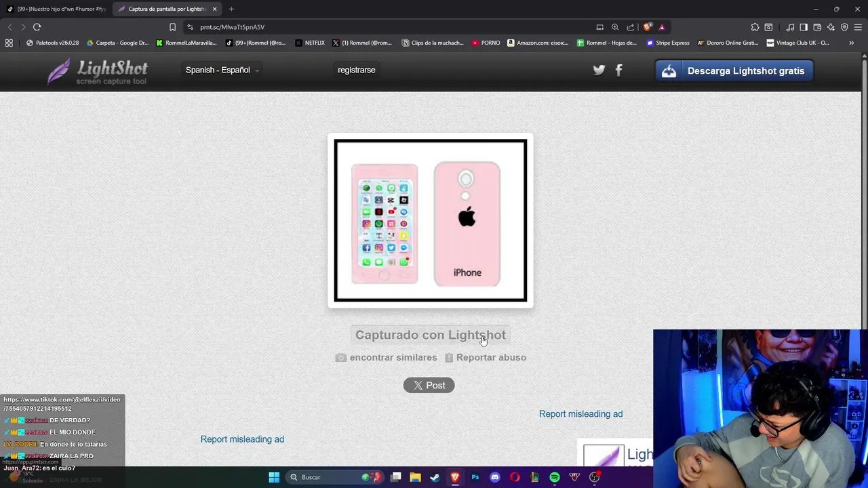868x488 pixels.
Task: Close the Lightshot browser tab
Action: pyautogui.click(x=215, y=9)
